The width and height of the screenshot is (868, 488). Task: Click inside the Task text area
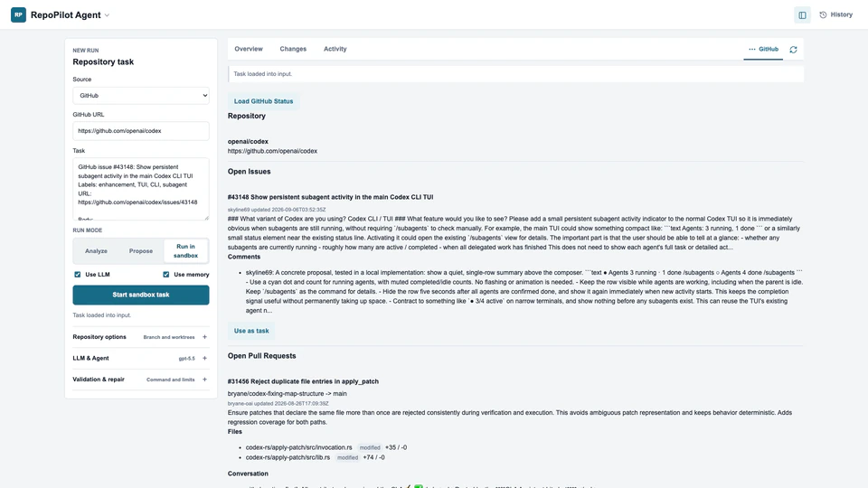[141, 189]
